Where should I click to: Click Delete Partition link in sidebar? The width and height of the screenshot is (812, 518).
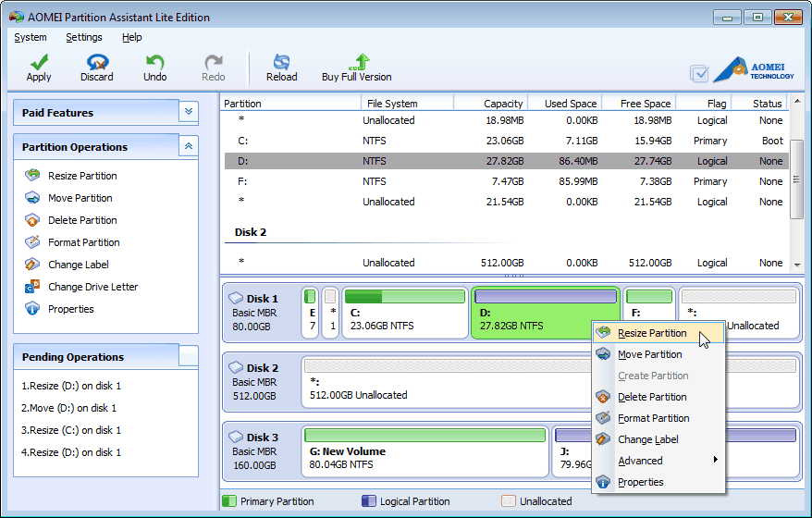(82, 220)
